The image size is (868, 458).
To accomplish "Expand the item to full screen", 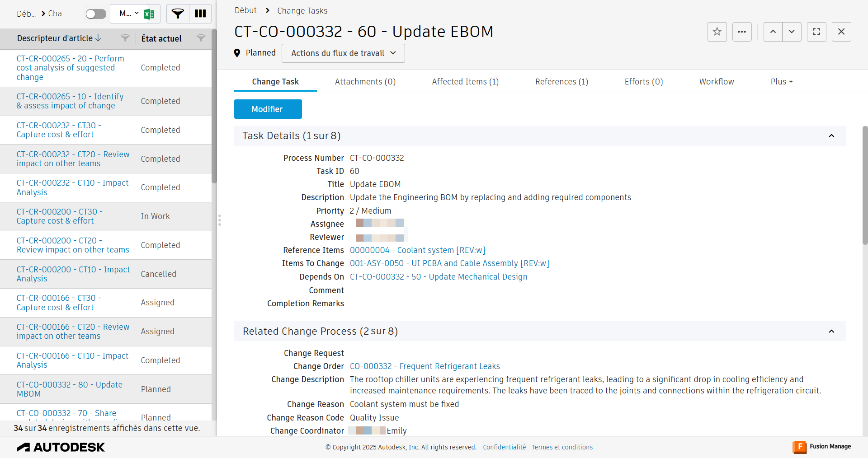I will [x=816, y=32].
